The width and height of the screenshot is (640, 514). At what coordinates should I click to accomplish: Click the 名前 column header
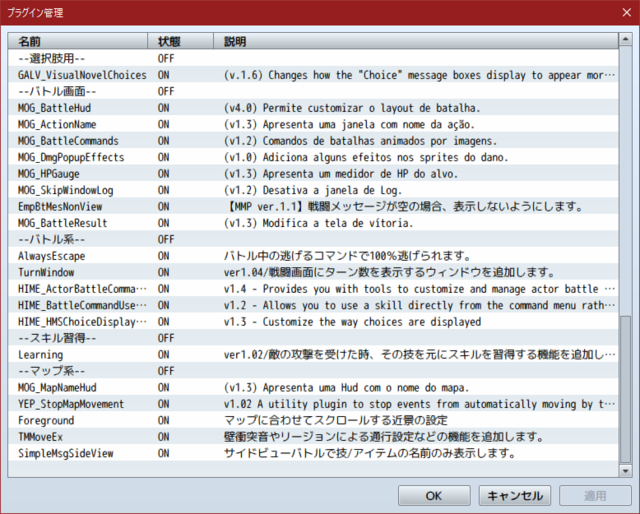pos(78,42)
